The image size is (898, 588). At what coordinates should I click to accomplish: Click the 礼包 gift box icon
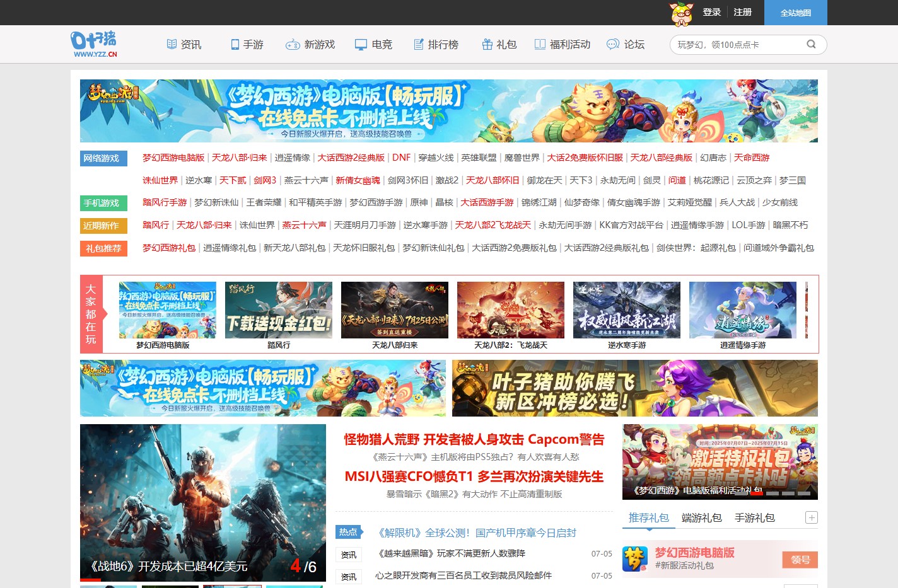(x=487, y=44)
